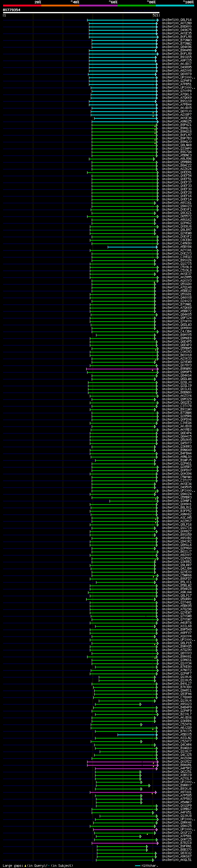Click the green ~80% identity color segment

(x=137, y=6)
